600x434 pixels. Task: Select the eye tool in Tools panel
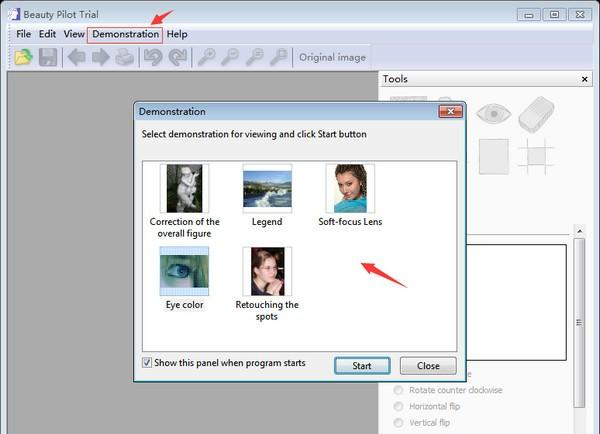494,114
